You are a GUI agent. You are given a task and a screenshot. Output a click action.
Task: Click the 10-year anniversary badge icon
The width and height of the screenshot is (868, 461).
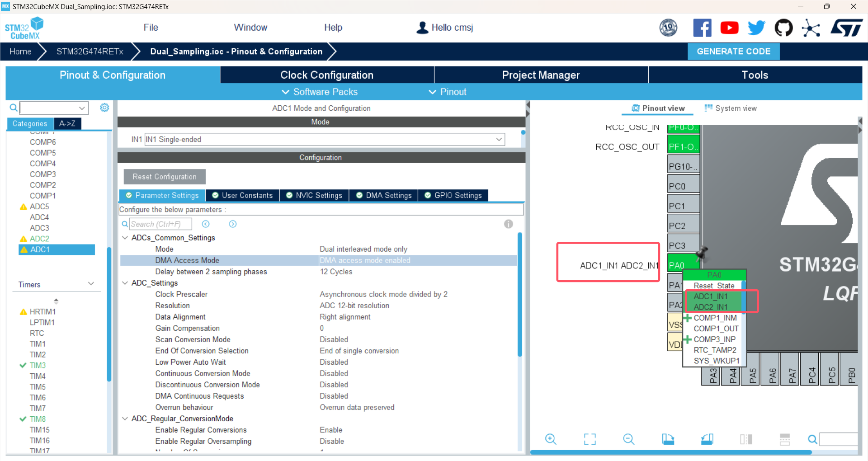click(668, 28)
